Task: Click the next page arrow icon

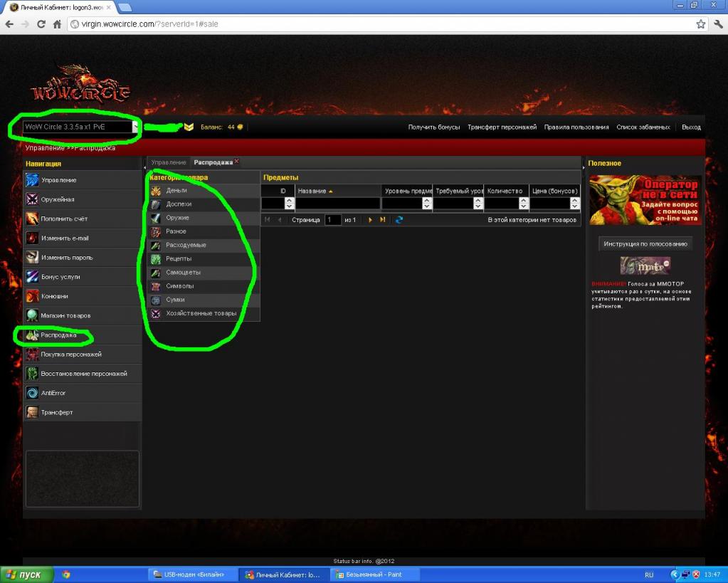Action: click(370, 220)
